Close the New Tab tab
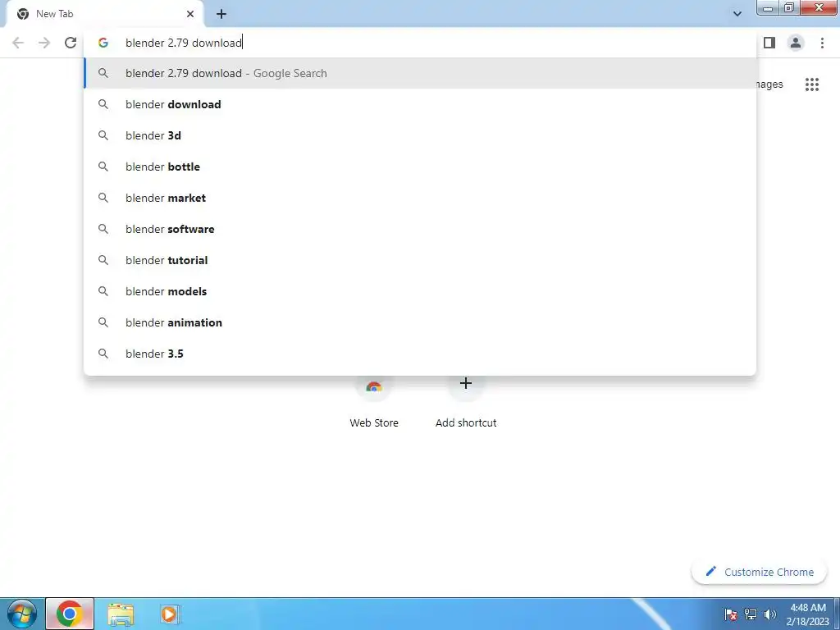Screen dimensions: 840x630 [190, 14]
